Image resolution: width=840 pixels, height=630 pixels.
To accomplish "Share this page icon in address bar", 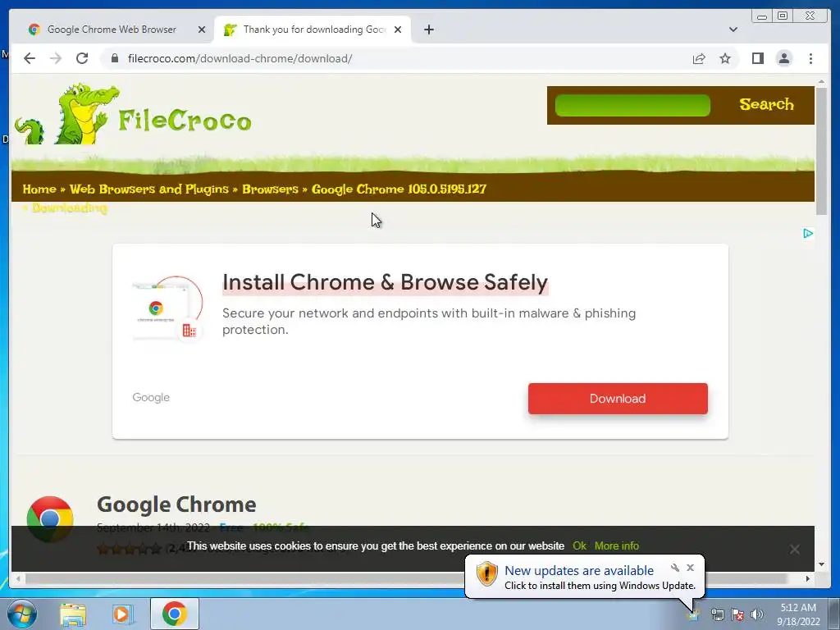I will coord(699,58).
